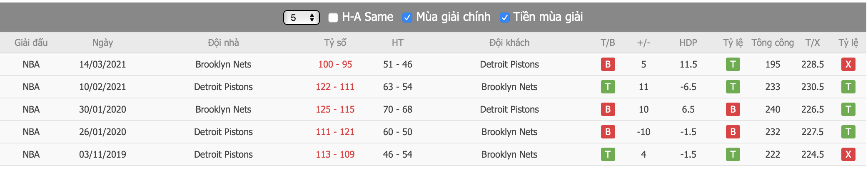
Task: Open the 125 - 115 score link
Action: (335, 109)
